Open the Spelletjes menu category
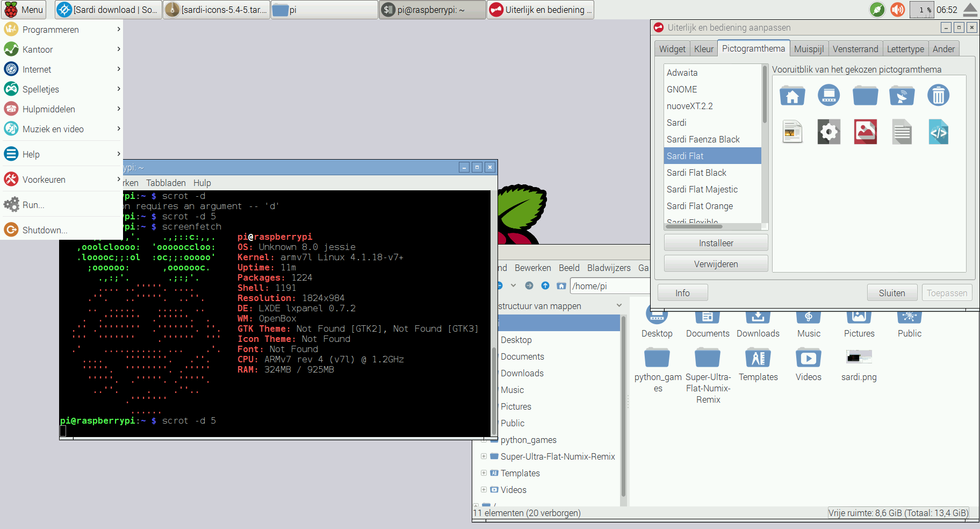This screenshot has width=980, height=529. pyautogui.click(x=61, y=89)
